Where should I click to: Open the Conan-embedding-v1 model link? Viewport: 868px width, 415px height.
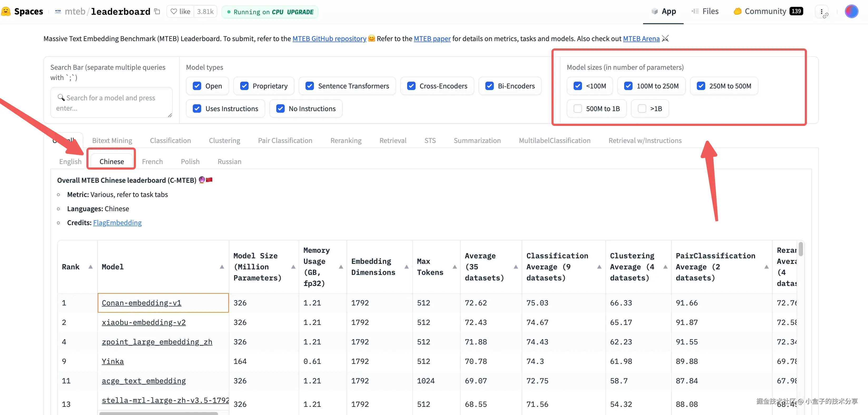click(141, 303)
